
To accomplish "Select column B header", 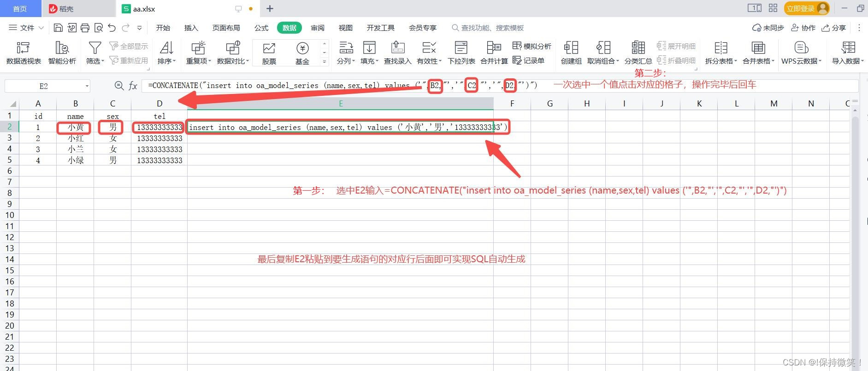I will click(75, 104).
